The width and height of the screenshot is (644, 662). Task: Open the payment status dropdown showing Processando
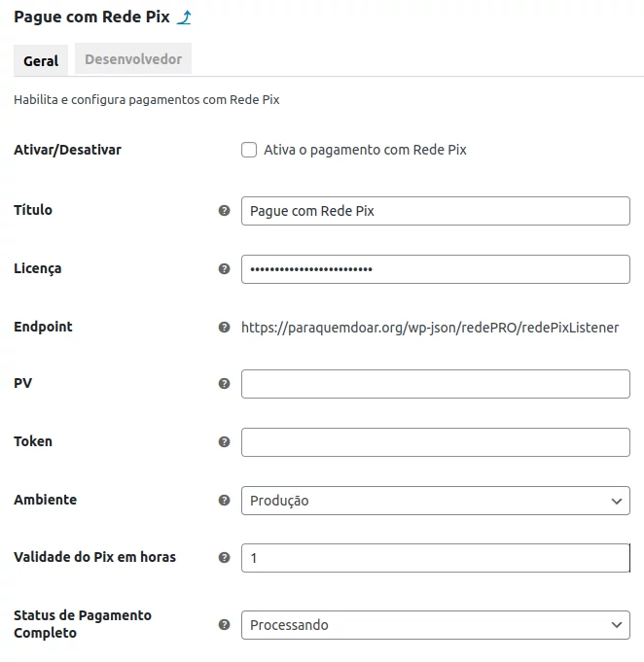(435, 625)
